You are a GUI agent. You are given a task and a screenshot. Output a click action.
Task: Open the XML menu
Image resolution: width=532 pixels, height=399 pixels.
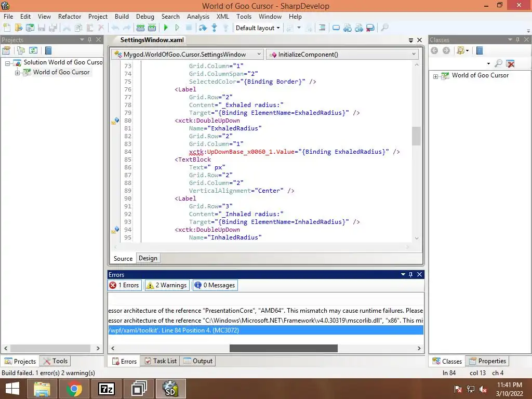pyautogui.click(x=222, y=16)
